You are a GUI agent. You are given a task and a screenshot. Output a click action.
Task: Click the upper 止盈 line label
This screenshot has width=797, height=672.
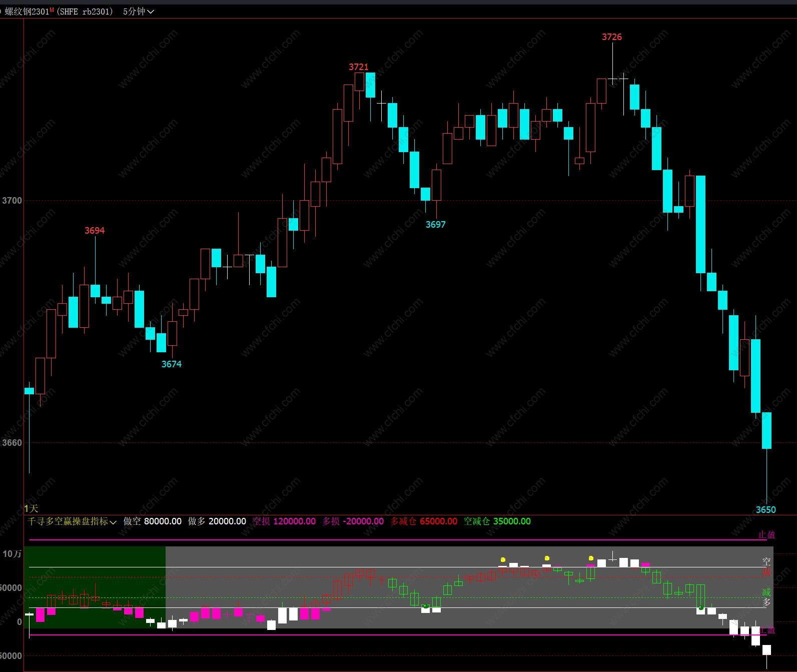point(766,535)
